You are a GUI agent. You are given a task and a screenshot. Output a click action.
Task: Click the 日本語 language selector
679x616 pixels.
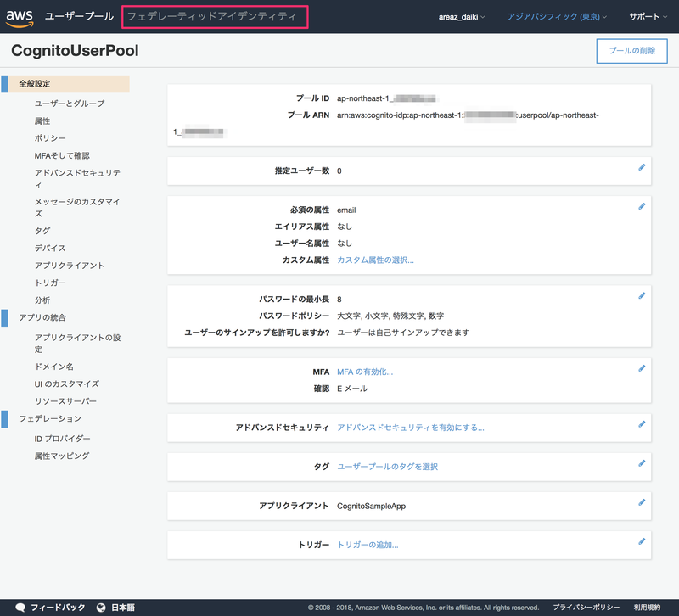point(123,608)
